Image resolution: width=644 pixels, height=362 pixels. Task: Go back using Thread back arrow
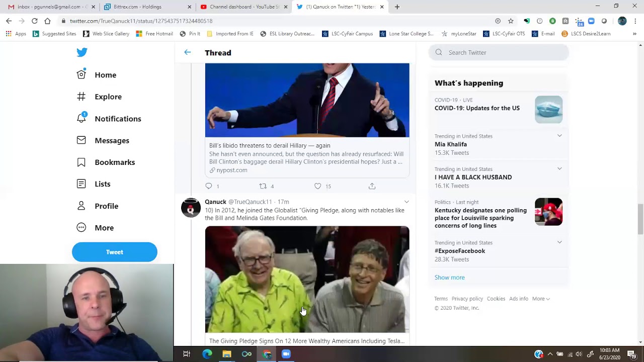187,52
